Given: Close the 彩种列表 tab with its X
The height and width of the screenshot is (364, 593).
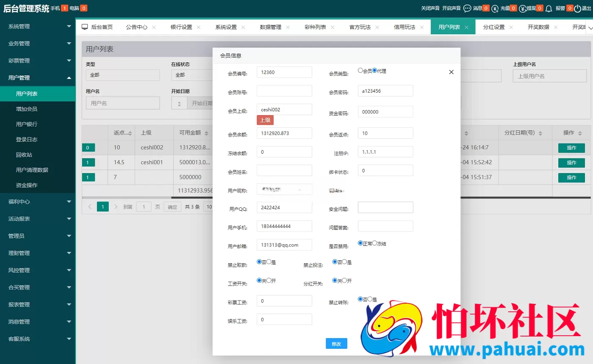Looking at the screenshot, I should 333,27.
